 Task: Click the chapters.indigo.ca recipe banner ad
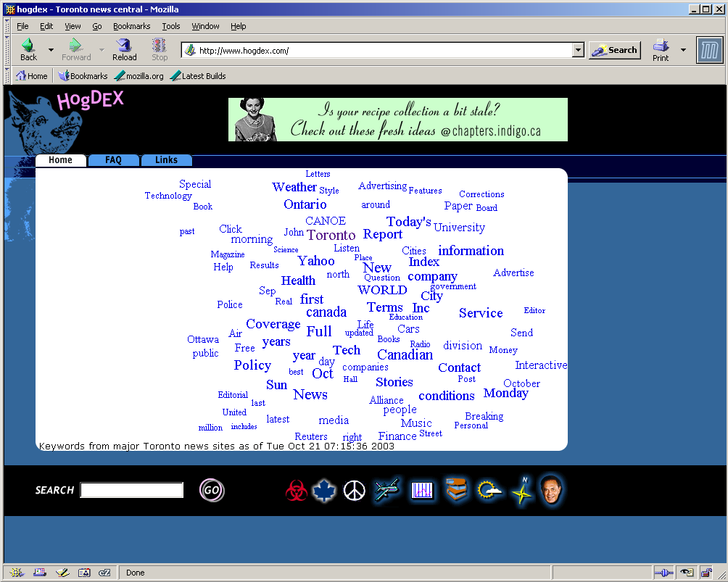tap(397, 120)
